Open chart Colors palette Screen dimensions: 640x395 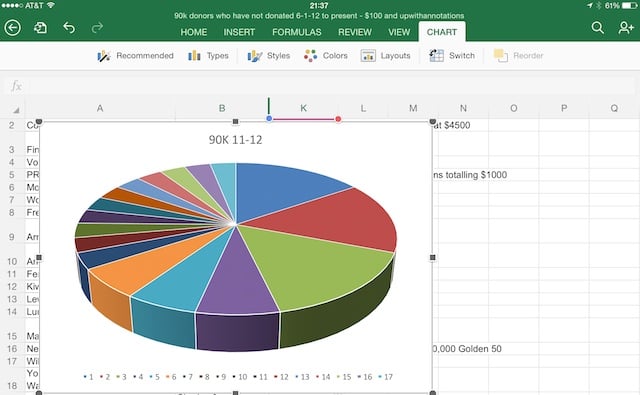pyautogui.click(x=325, y=55)
